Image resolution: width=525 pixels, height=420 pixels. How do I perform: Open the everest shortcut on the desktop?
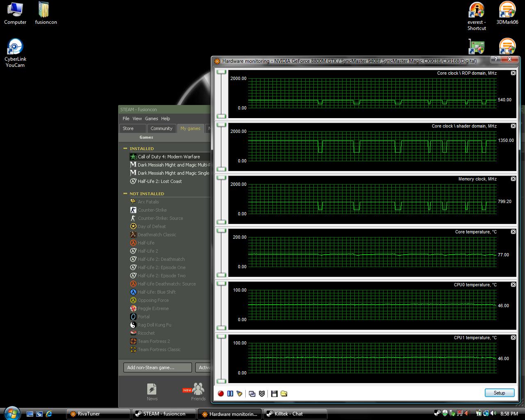click(477, 16)
